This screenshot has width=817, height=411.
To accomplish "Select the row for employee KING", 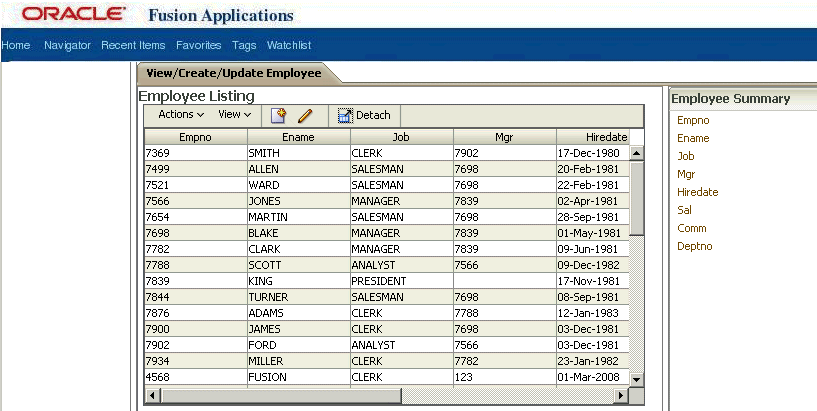I will click(387, 281).
